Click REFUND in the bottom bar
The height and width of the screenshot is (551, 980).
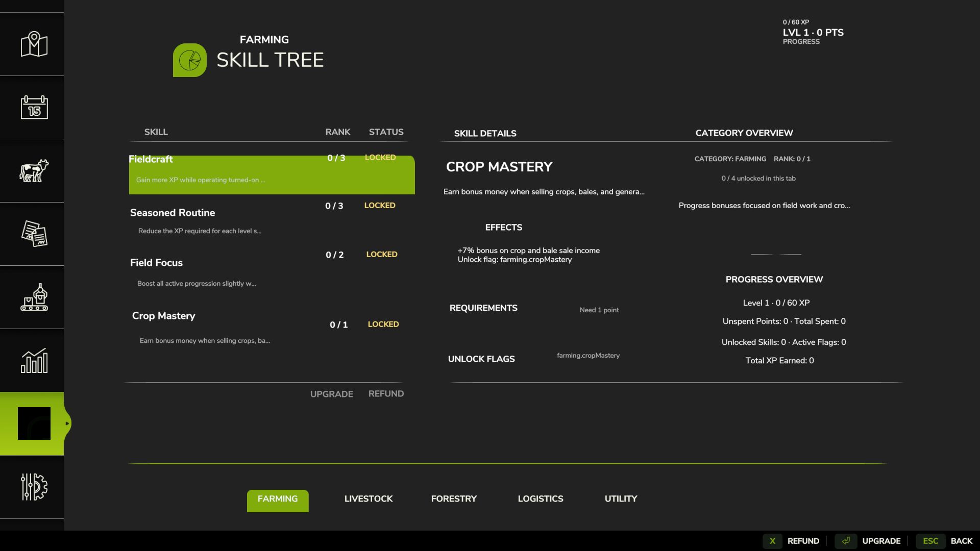(803, 541)
